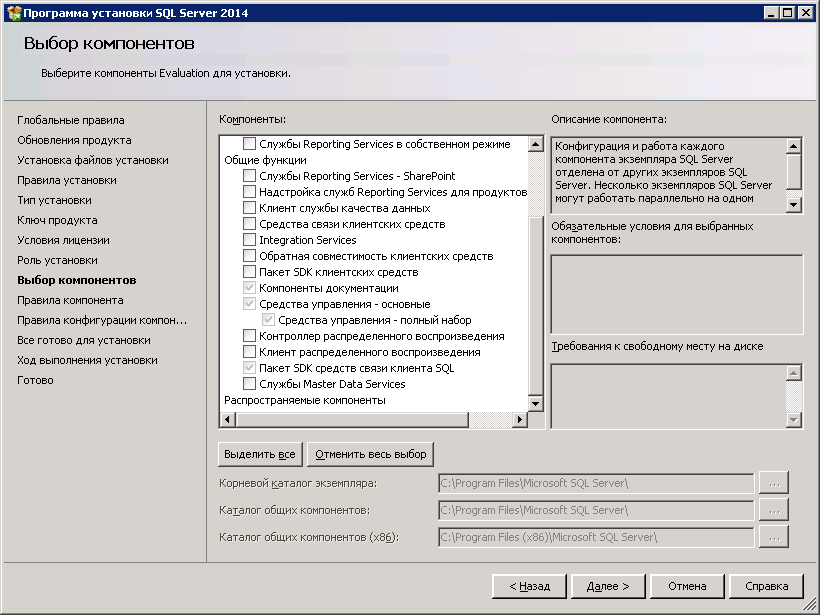The width and height of the screenshot is (820, 615).
Task: Select Глобальные правила step in sidebar
Action: (x=71, y=120)
